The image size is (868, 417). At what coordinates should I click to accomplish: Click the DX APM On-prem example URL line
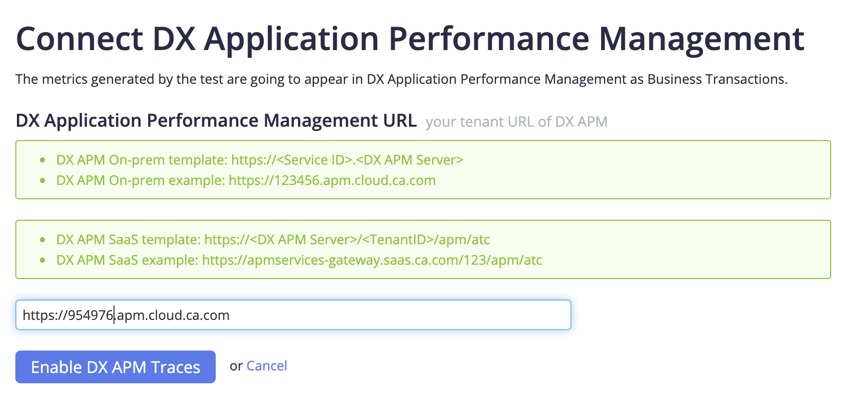(246, 180)
